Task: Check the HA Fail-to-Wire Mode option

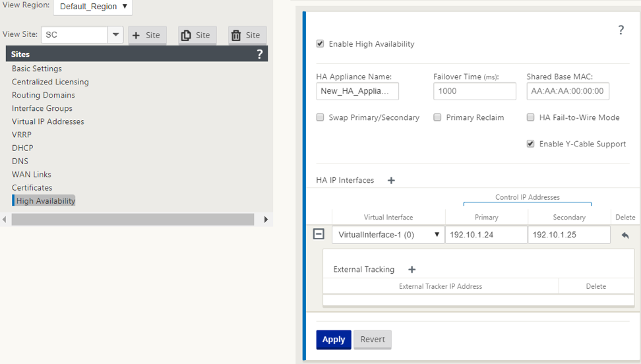Action: click(x=531, y=117)
